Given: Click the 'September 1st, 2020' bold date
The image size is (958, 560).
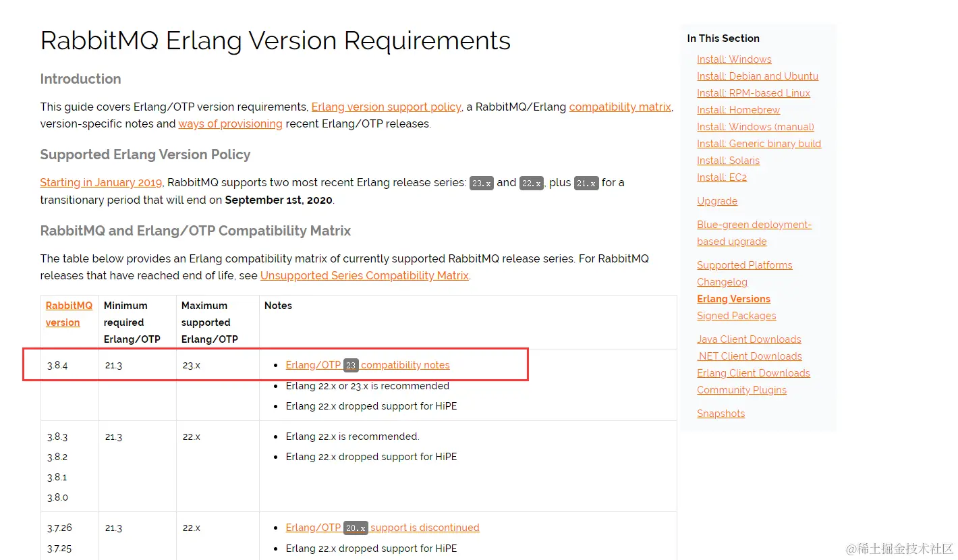Looking at the screenshot, I should coord(279,200).
